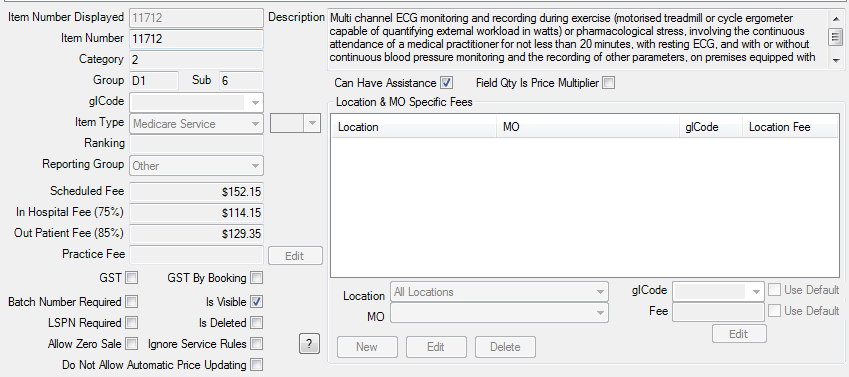Mark the item Is Deleted
849x377 pixels.
(257, 323)
